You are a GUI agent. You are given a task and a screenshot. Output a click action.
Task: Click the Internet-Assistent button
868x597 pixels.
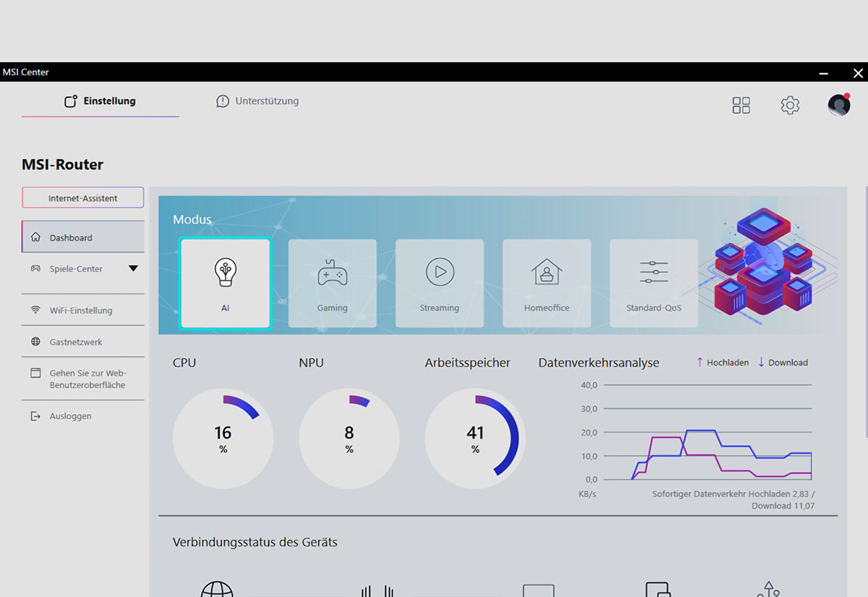tap(83, 198)
